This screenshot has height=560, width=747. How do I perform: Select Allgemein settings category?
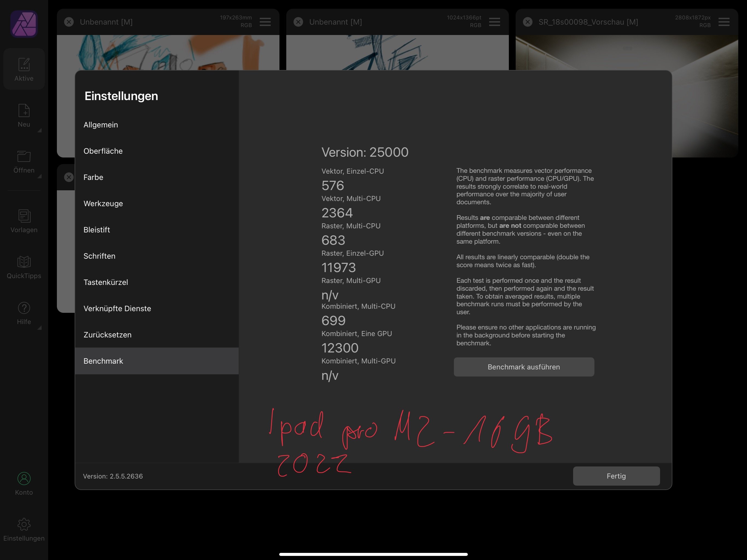point(157,125)
